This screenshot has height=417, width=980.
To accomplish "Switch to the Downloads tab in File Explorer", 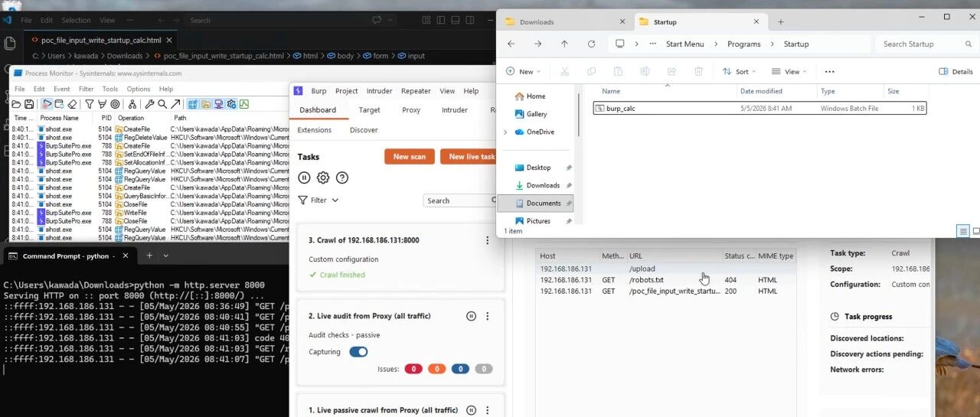I will [565, 22].
